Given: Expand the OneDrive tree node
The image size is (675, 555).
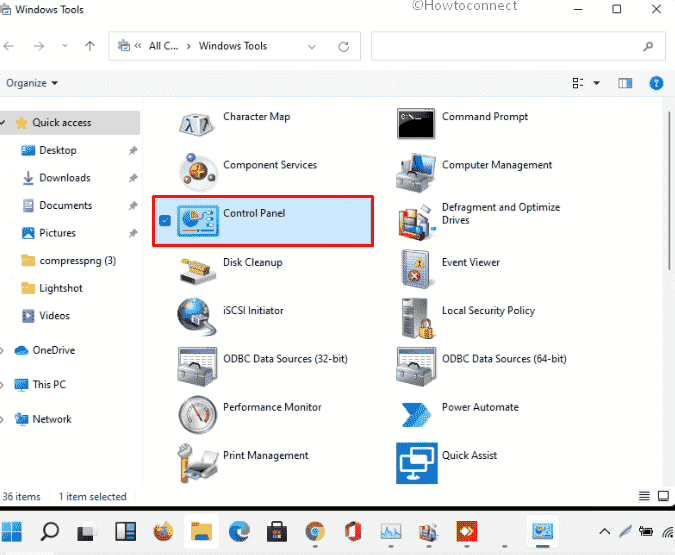Looking at the screenshot, I should point(3,350).
